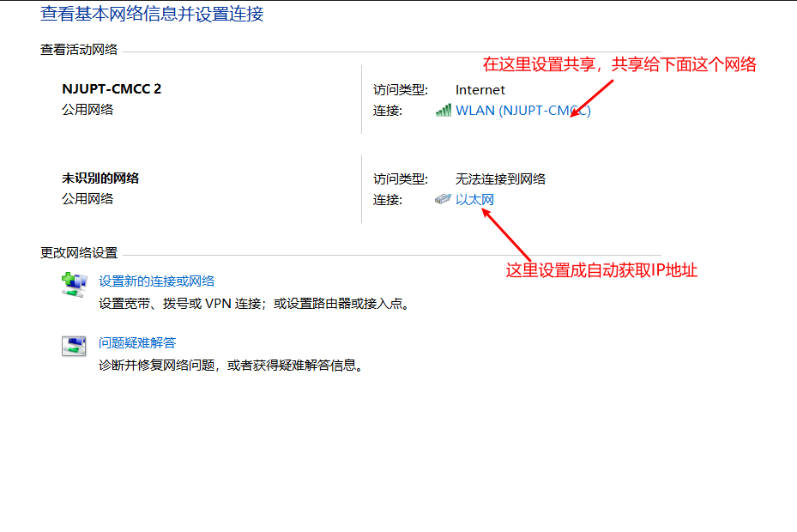Click the 查看基本网络信息并设置连接 heading
This screenshot has width=797, height=532.
(x=152, y=14)
